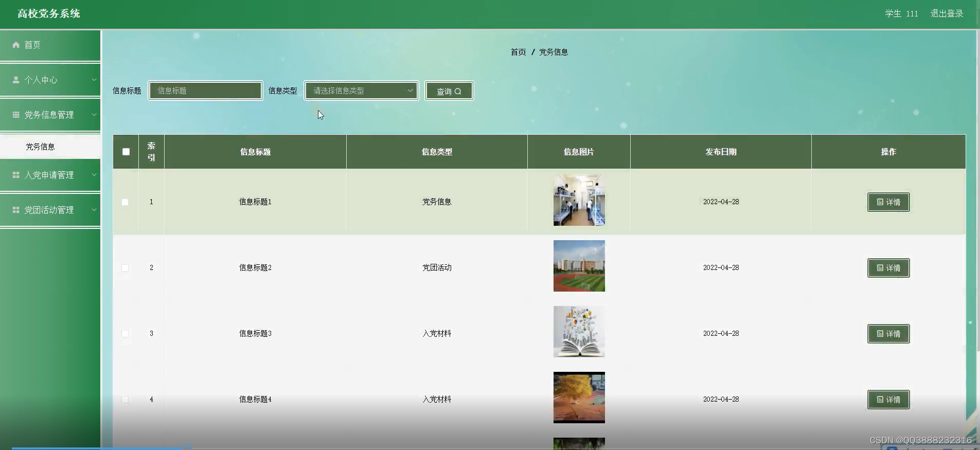
Task: Click 详情 for 信息标题1
Action: point(888,202)
